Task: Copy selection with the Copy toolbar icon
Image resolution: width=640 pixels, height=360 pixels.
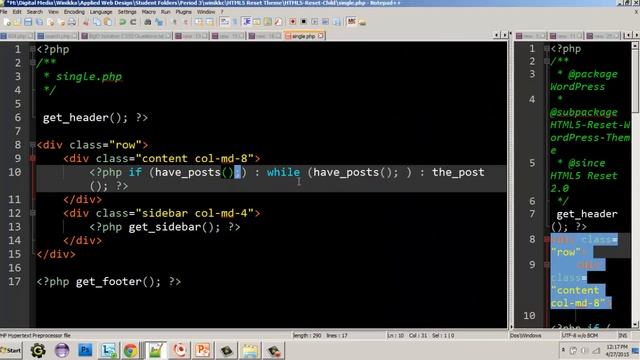Action: coord(97,22)
